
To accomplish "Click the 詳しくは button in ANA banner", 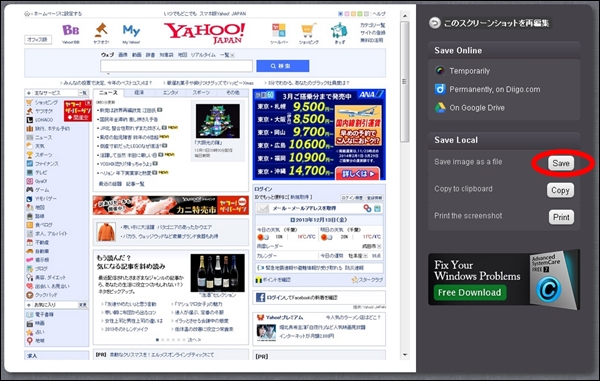I will [358, 174].
